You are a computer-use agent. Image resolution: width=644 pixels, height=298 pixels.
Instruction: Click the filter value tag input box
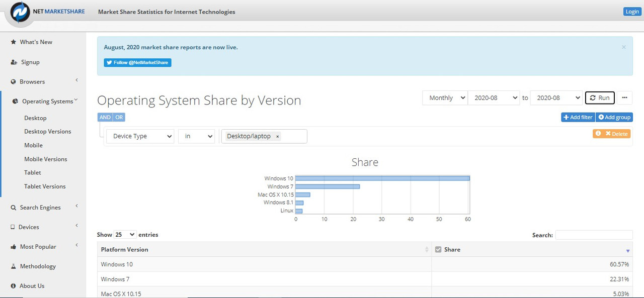[x=264, y=136]
